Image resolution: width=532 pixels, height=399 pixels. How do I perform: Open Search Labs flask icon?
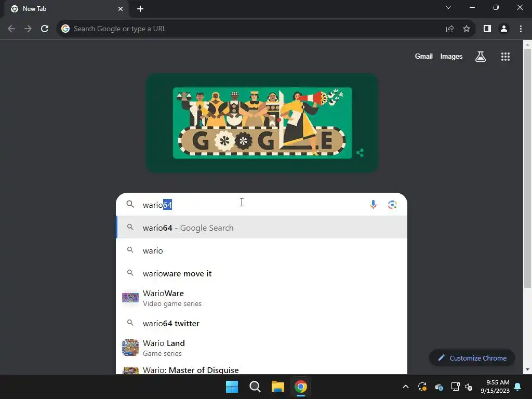point(481,57)
